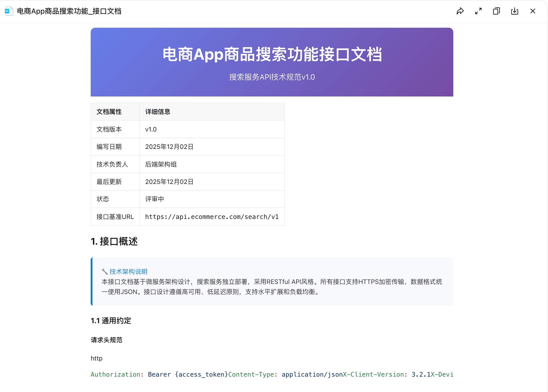
Task: Click the forward share arrow
Action: pyautogui.click(x=460, y=11)
